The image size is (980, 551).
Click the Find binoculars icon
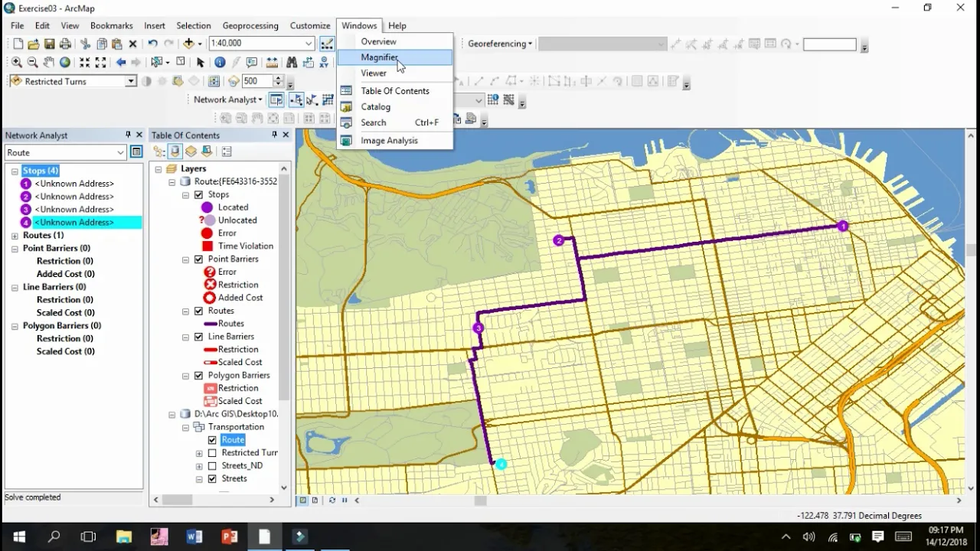[291, 63]
